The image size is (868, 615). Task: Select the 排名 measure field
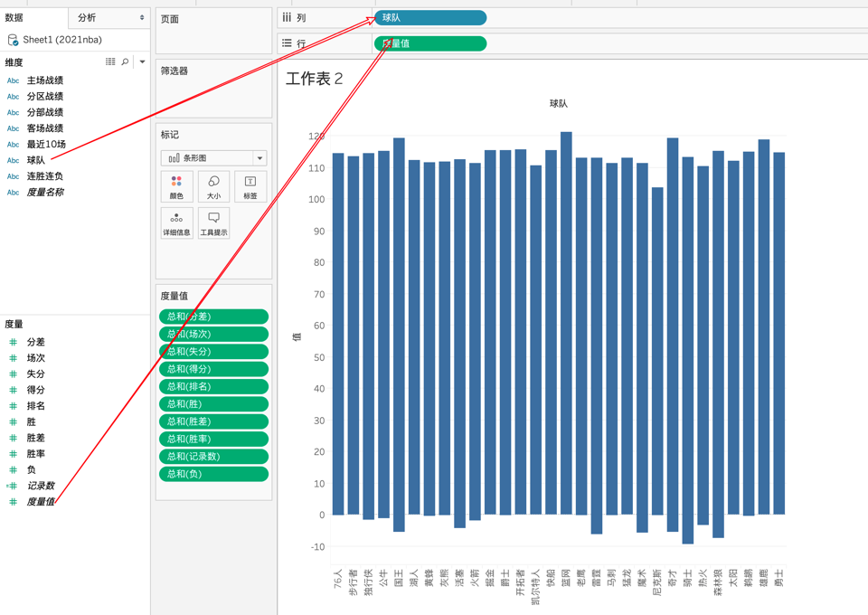(x=36, y=406)
